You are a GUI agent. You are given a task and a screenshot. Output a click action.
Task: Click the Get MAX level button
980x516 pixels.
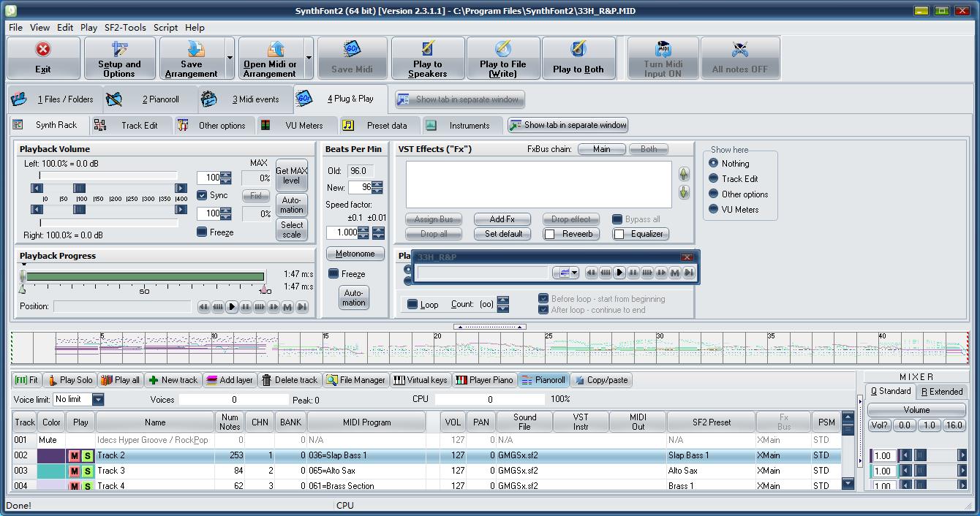pos(291,175)
